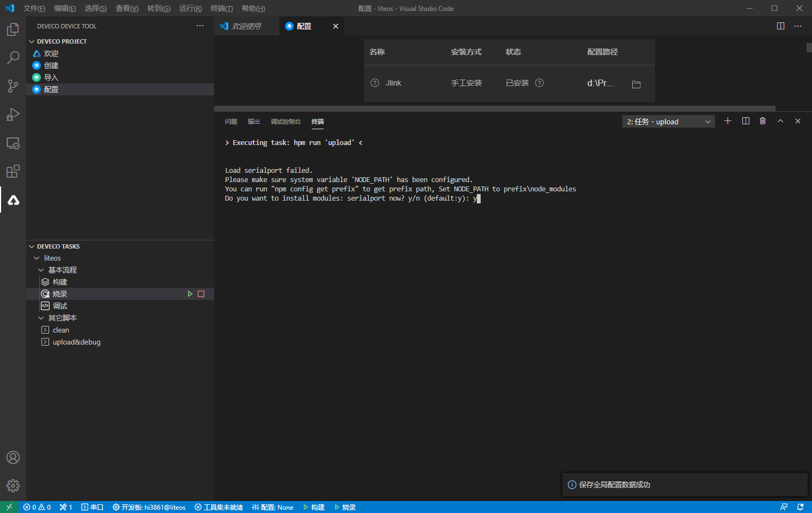Click the 保存全局配置数据成功 notification
This screenshot has height=513, width=812.
point(684,485)
